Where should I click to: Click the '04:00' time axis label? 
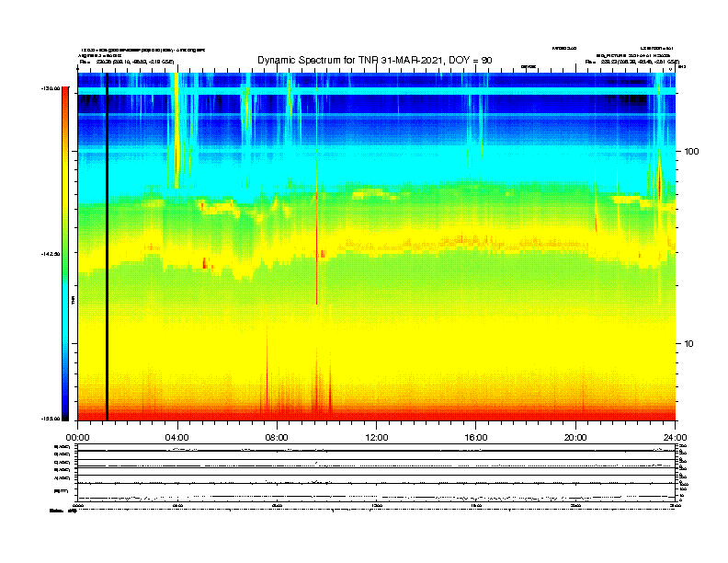tap(176, 438)
